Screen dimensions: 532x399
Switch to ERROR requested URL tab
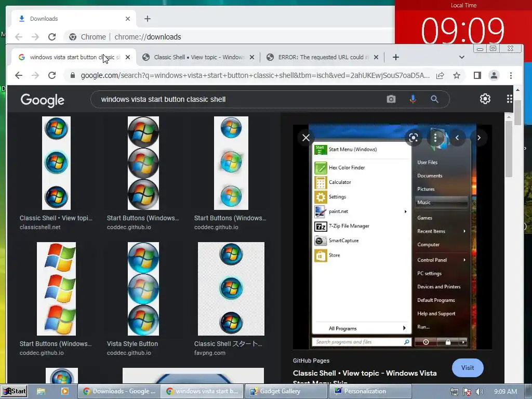point(323,57)
